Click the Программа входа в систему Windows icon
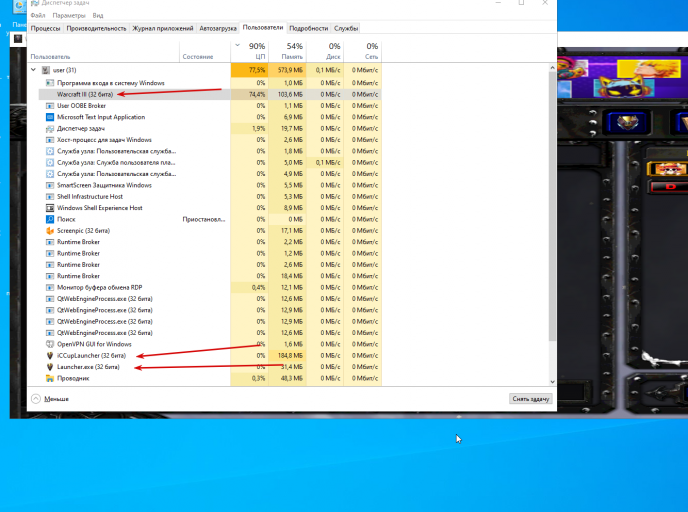 click(x=50, y=83)
